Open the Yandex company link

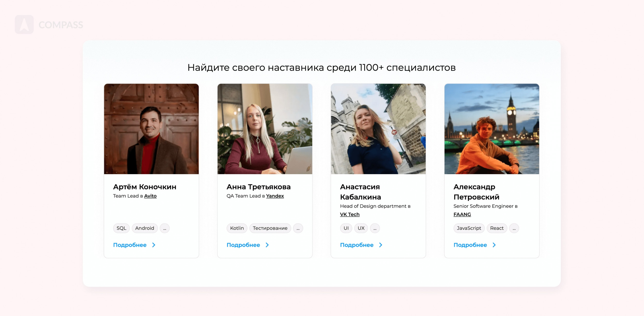click(x=275, y=196)
